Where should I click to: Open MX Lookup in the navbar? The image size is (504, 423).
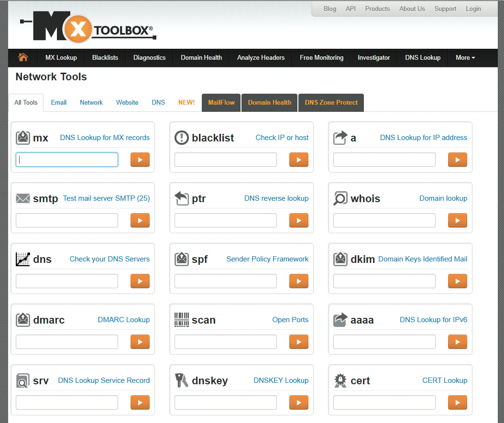(61, 57)
